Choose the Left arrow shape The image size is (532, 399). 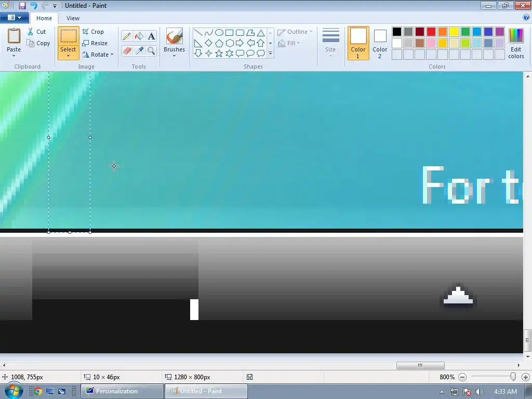coord(250,43)
